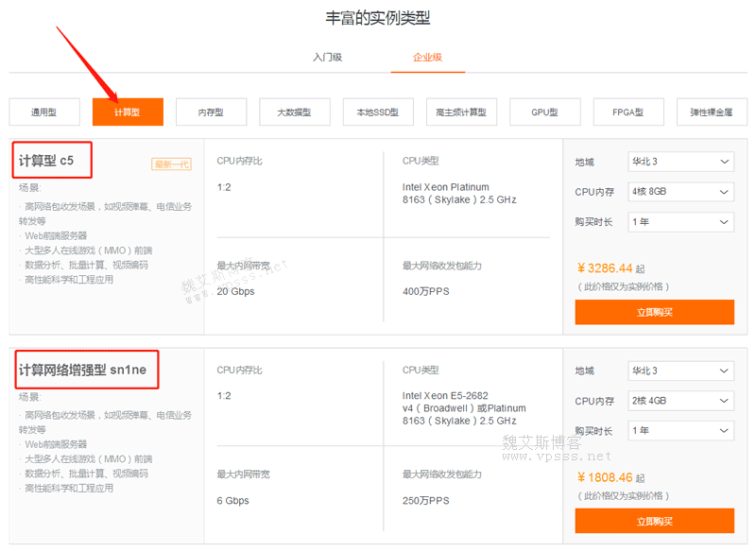756x552 pixels.
Task: Choose the 内存型 instance category
Action: tap(211, 112)
